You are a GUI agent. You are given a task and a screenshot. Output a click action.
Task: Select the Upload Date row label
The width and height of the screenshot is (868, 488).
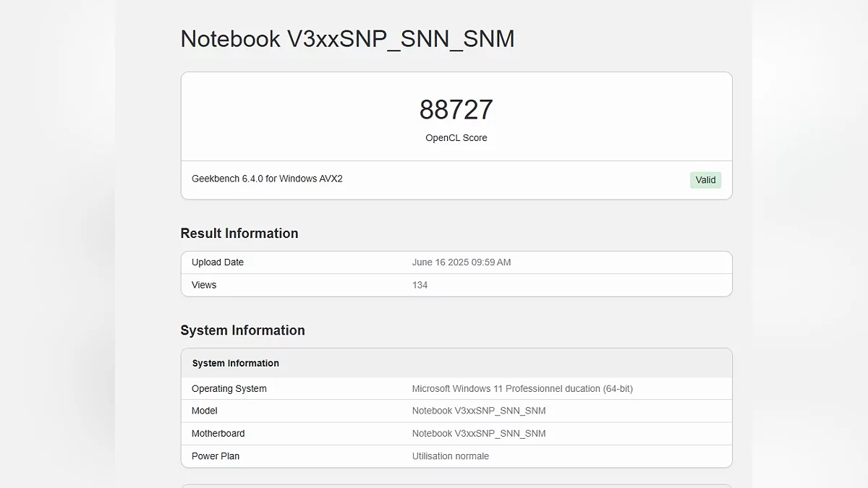point(218,262)
